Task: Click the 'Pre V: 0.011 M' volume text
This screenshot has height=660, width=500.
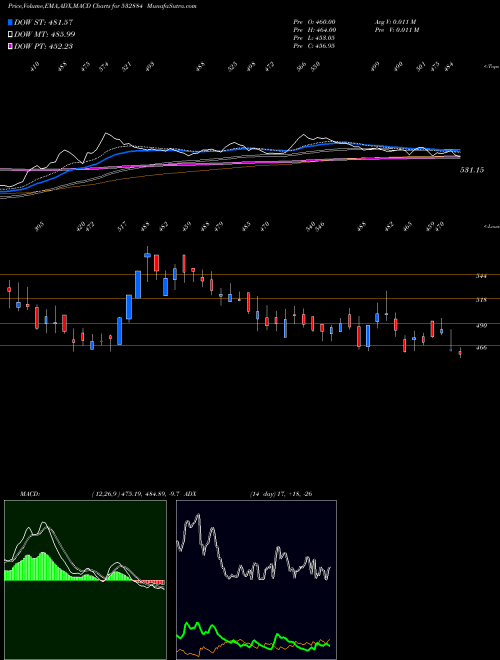Action: 397,30
